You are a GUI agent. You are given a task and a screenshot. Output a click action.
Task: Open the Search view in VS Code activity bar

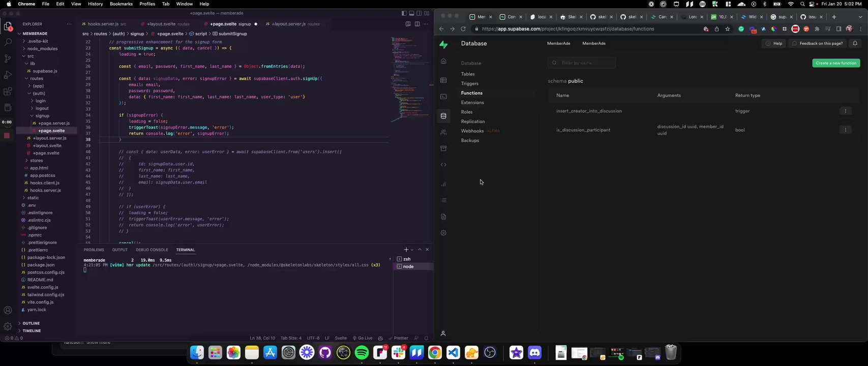point(8,42)
